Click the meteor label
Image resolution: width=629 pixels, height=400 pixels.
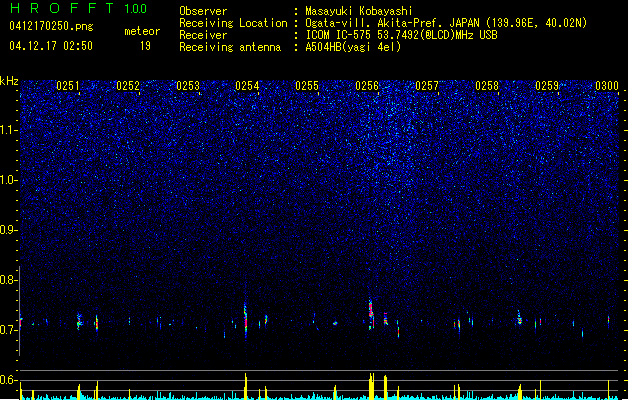point(142,31)
